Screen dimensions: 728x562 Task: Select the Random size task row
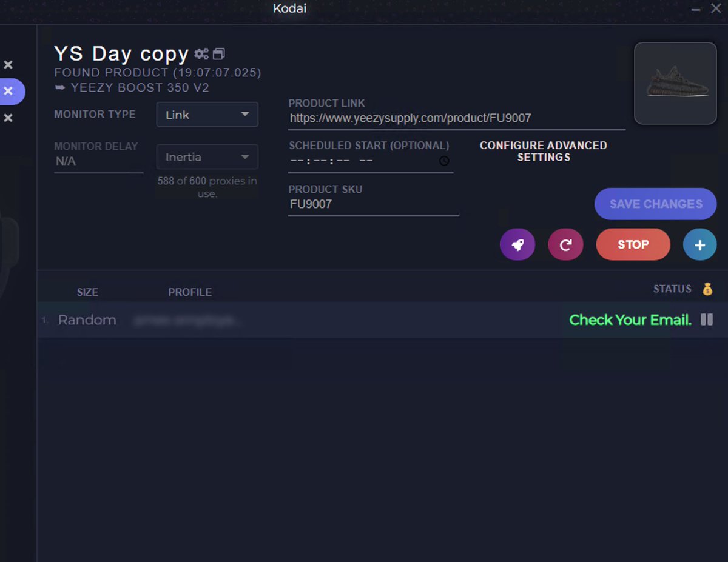pyautogui.click(x=382, y=319)
